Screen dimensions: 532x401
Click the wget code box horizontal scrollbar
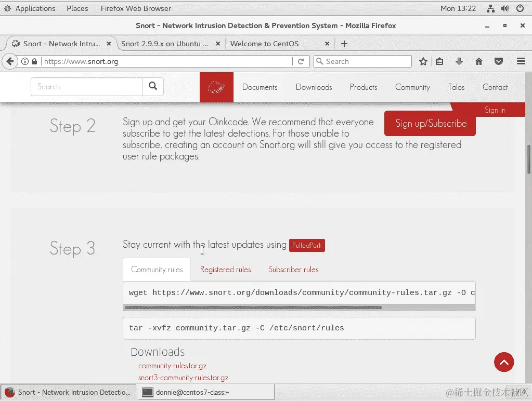click(x=253, y=308)
